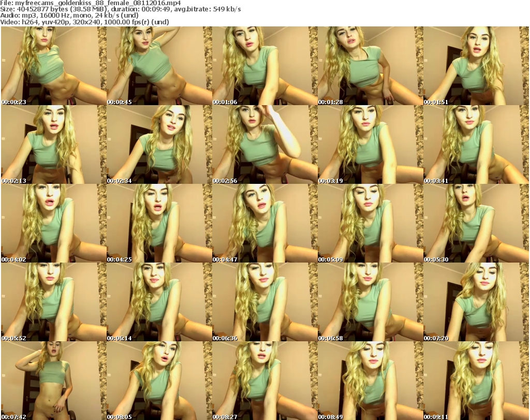Open the frame at timestamp 00:02:13

(x=54, y=144)
